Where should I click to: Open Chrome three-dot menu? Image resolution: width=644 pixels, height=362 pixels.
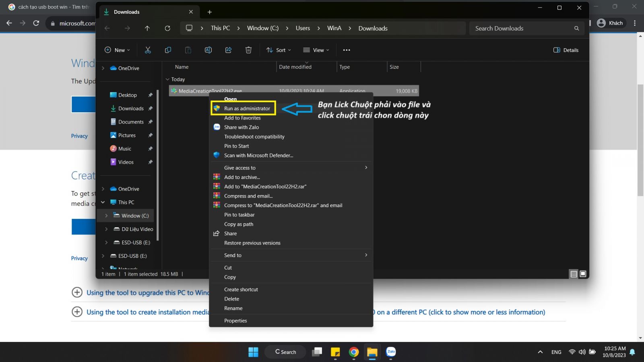[635, 23]
